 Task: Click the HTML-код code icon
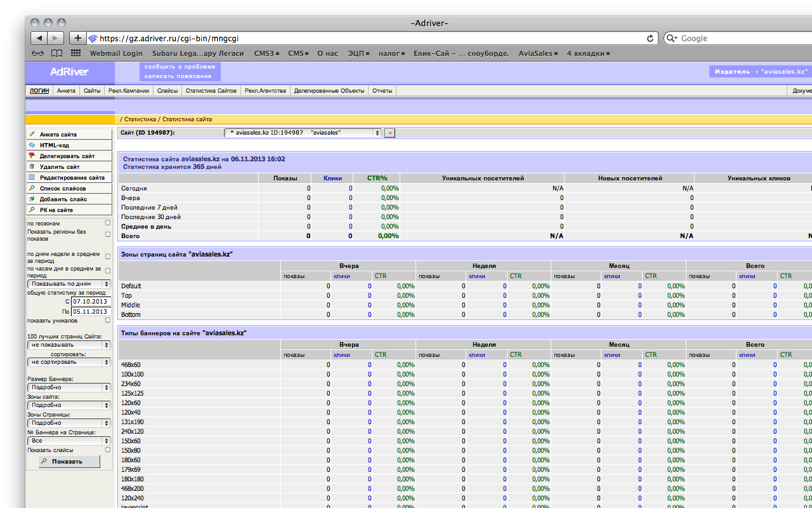tap(32, 145)
